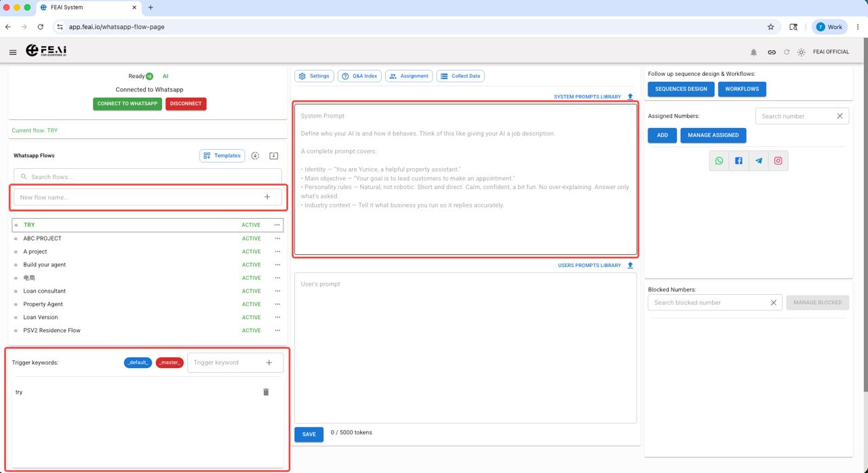
Task: Open the notifications bell
Action: (753, 52)
